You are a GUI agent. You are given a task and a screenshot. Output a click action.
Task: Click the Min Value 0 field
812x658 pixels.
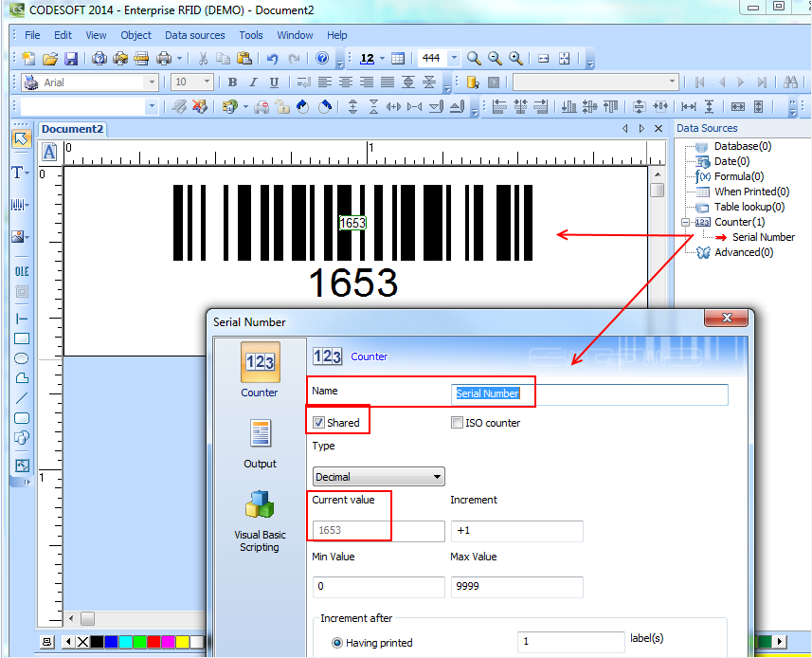(x=379, y=587)
